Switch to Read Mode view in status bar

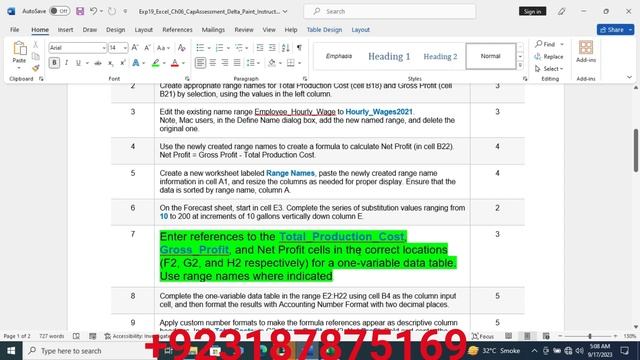508,336
